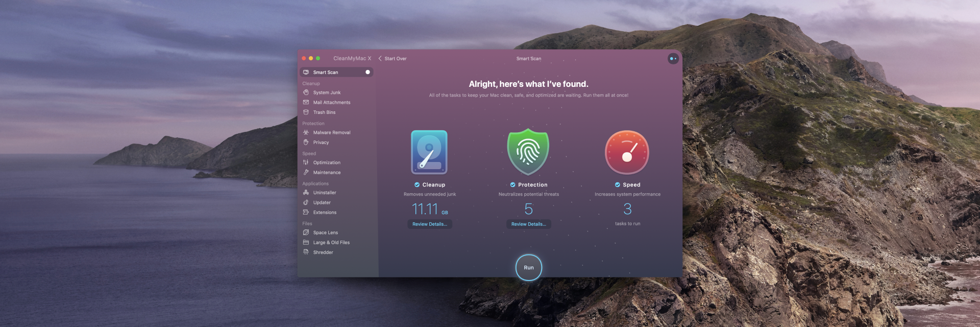The height and width of the screenshot is (327, 980).
Task: Click the Shredder icon
Action: 306,252
